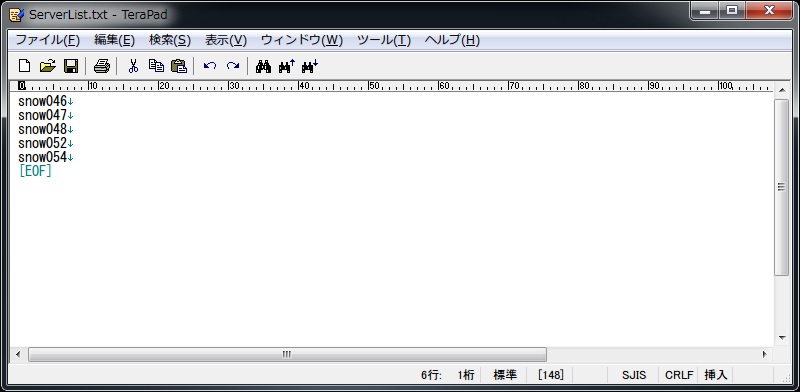Click the horizontal scrollbar right arrow
Screen dimensions: 800x392
[765, 354]
